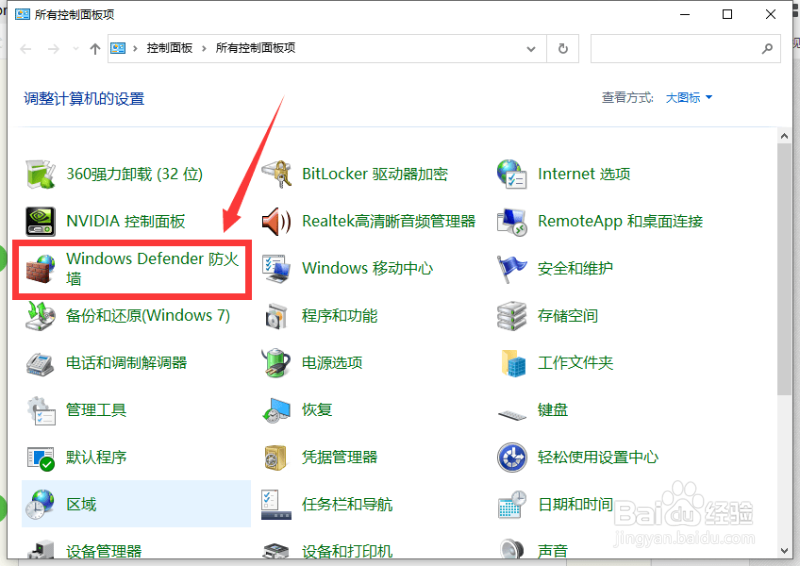Image resolution: width=800 pixels, height=566 pixels.
Task: Open the Realtek高清晰音频管理器 speaker icon
Action: pos(276,221)
